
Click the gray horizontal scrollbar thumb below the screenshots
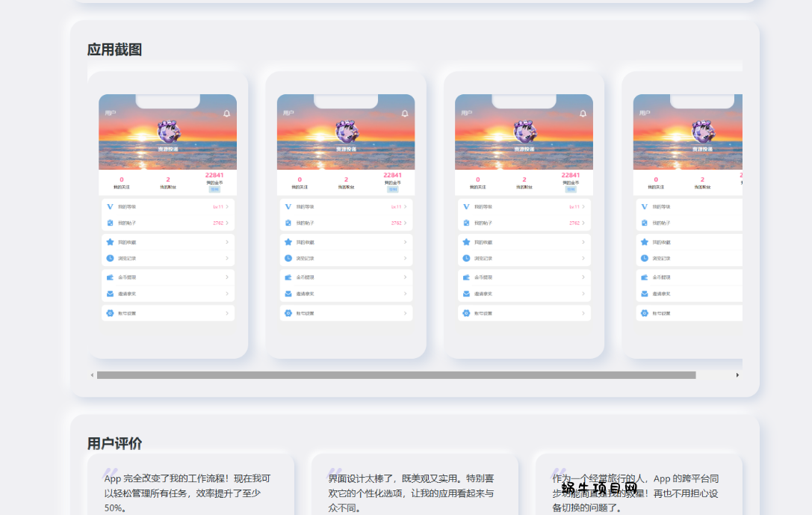coord(396,375)
